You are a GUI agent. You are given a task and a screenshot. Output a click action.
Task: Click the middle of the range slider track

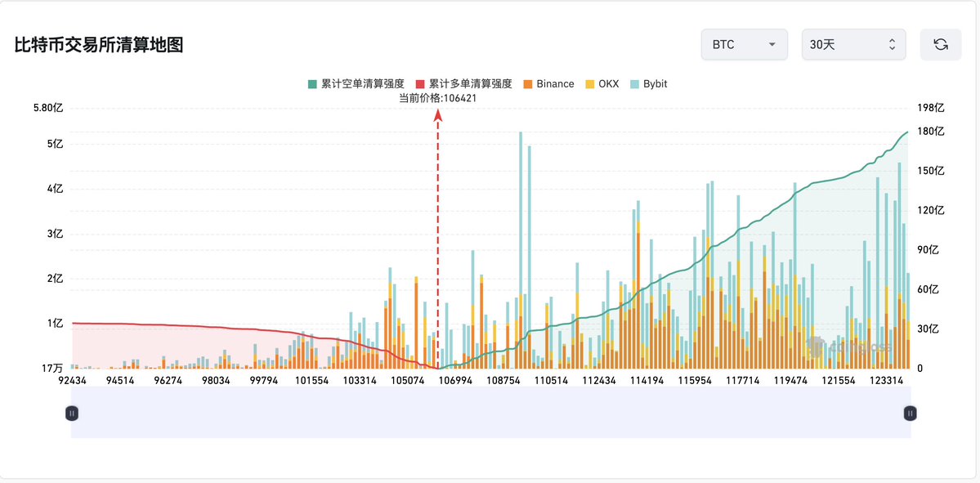(x=490, y=414)
